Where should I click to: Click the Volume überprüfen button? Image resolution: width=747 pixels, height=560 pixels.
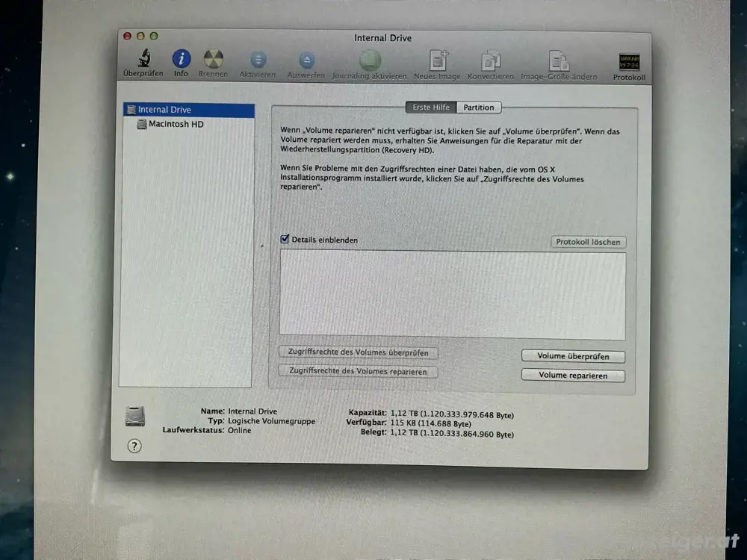pos(573,356)
